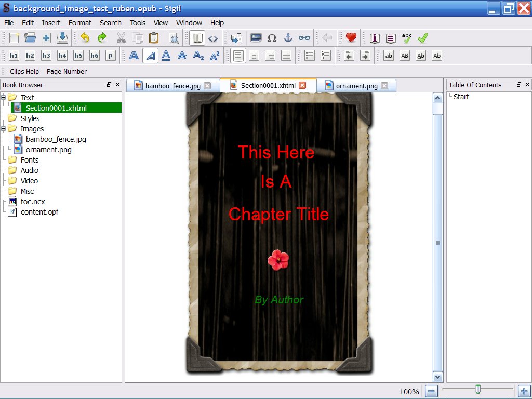Change selection to uppercase AB

(x=405, y=56)
